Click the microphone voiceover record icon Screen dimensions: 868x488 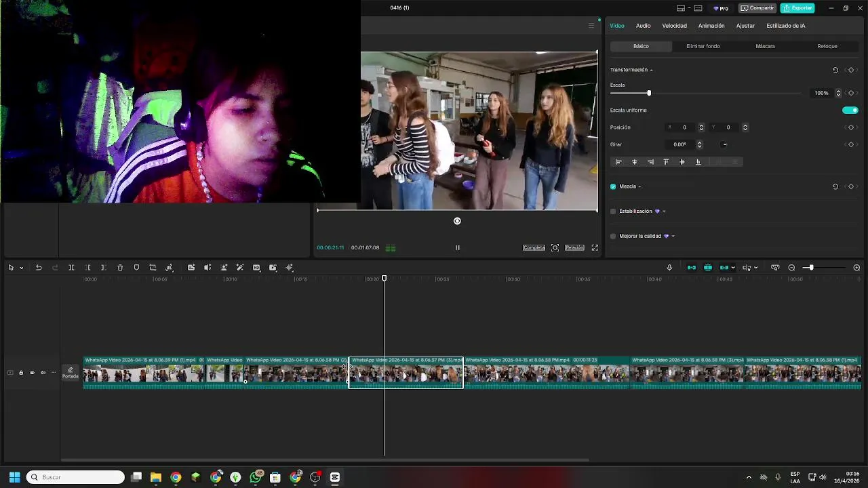coord(669,268)
